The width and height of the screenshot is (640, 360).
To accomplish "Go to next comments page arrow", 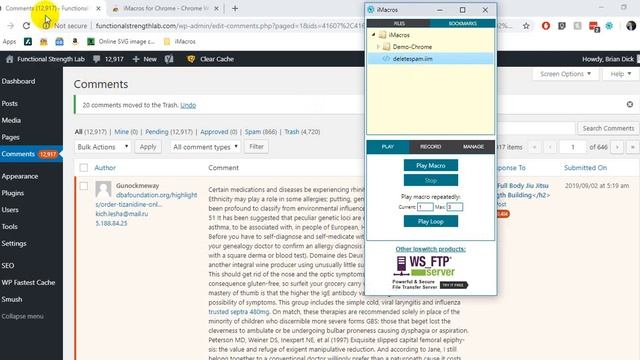I will coord(617,147).
